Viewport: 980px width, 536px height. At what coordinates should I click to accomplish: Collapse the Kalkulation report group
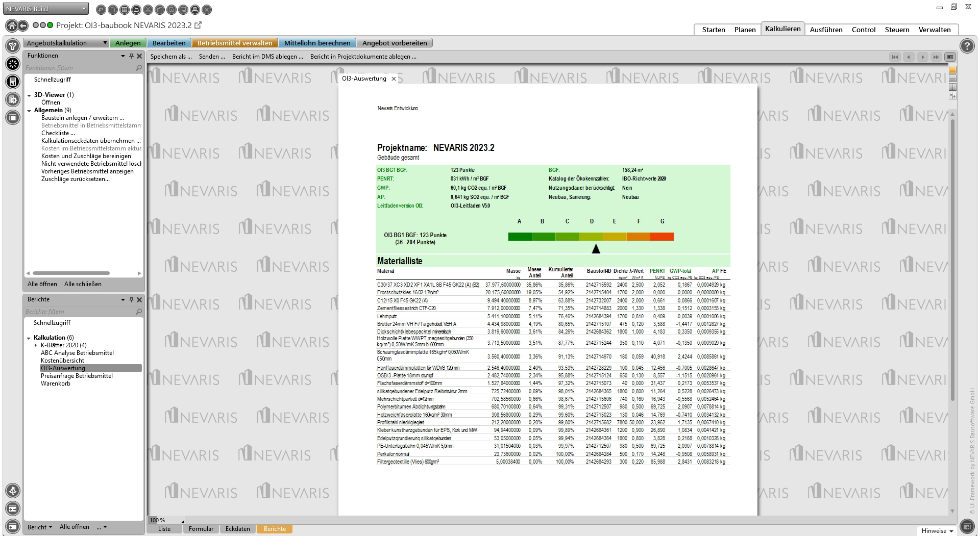(29, 338)
